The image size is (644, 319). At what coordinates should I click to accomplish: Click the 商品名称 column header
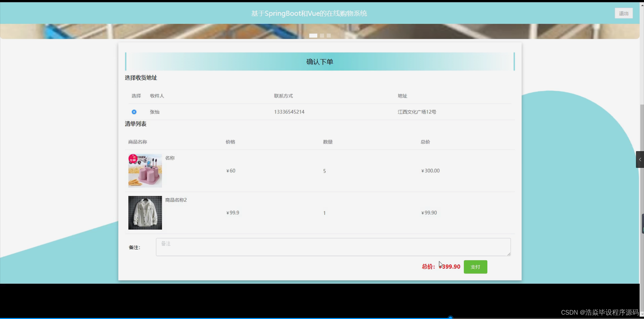(137, 142)
